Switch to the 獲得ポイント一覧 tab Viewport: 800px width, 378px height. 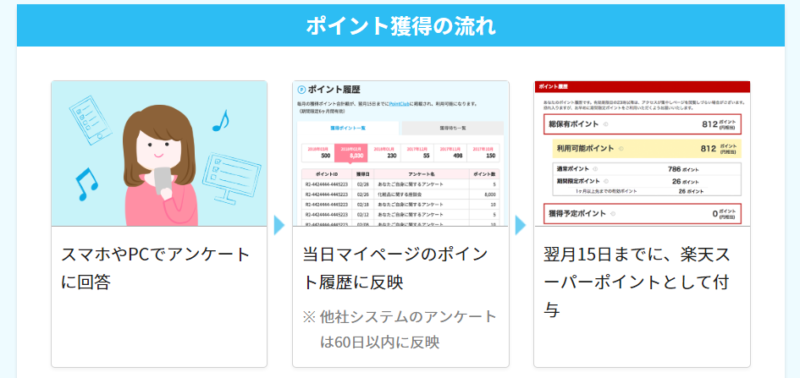(347, 128)
